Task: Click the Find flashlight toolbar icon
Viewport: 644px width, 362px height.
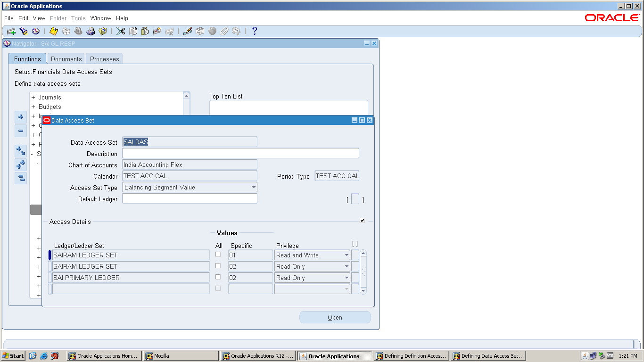Action: click(23, 31)
